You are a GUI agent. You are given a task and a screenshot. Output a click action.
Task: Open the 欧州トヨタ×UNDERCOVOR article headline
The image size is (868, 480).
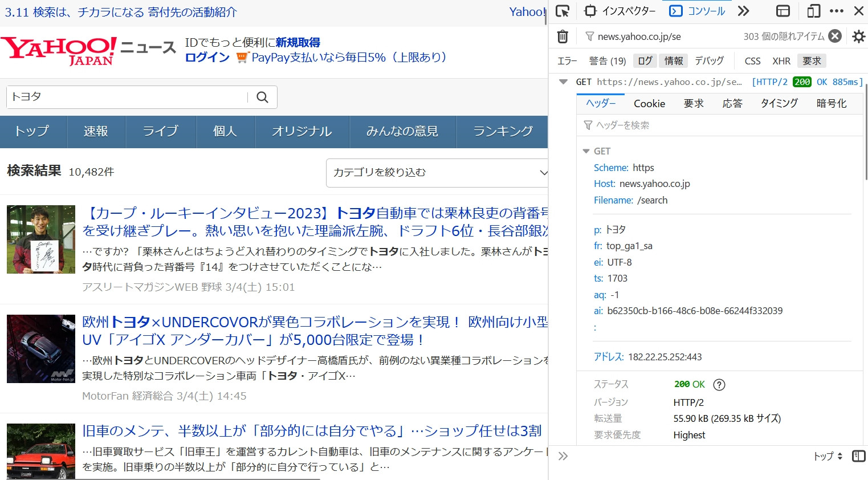pos(315,331)
